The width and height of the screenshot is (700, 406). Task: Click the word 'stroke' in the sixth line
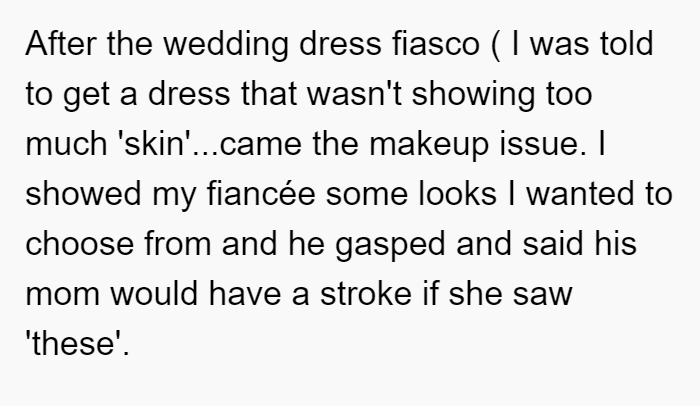pyautogui.click(x=366, y=294)
